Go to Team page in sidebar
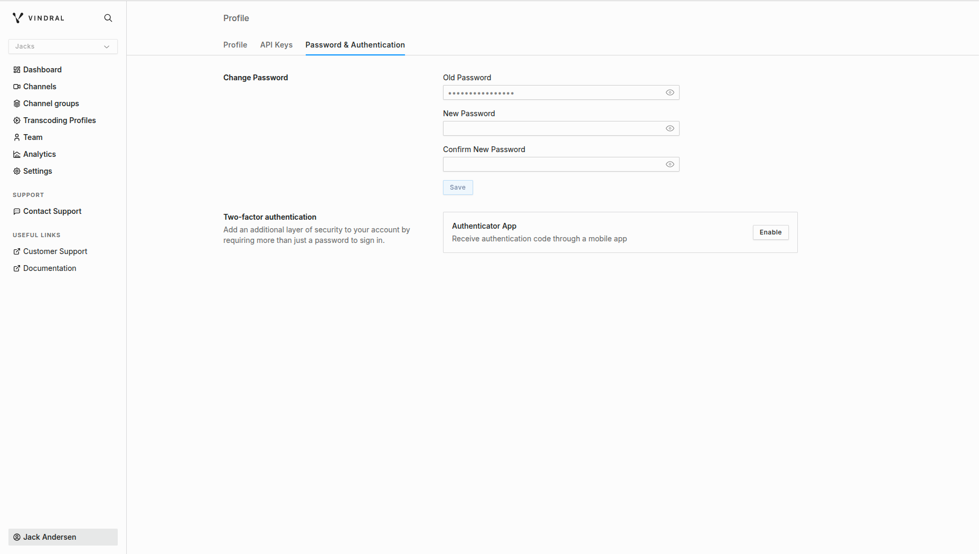The height and width of the screenshot is (554, 980). pos(32,137)
